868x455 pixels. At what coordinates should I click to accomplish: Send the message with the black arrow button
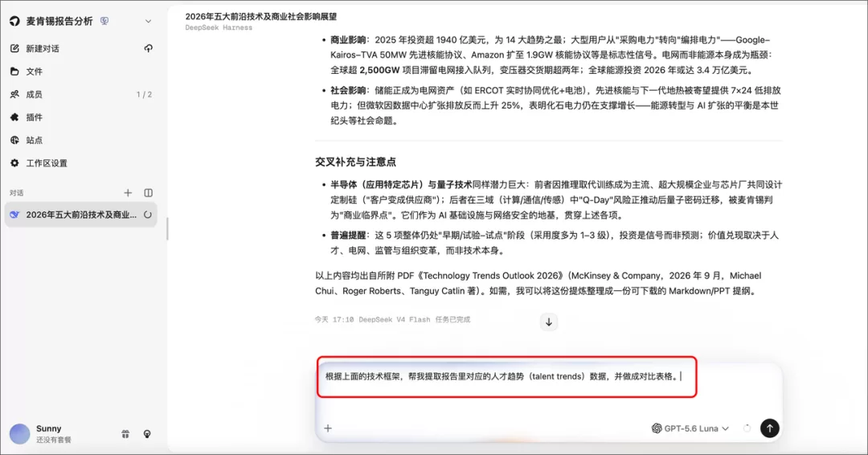tap(769, 428)
